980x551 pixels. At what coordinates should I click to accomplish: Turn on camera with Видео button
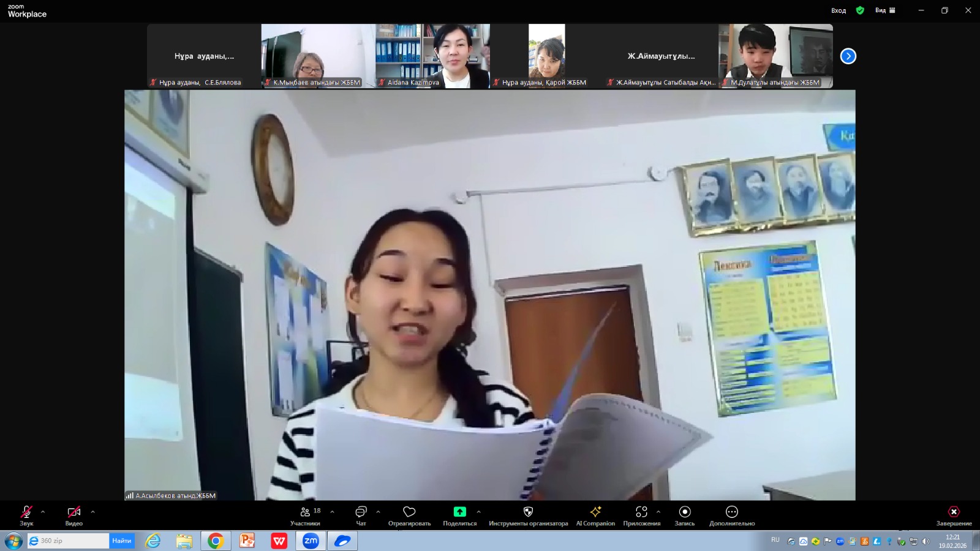pos(74,514)
